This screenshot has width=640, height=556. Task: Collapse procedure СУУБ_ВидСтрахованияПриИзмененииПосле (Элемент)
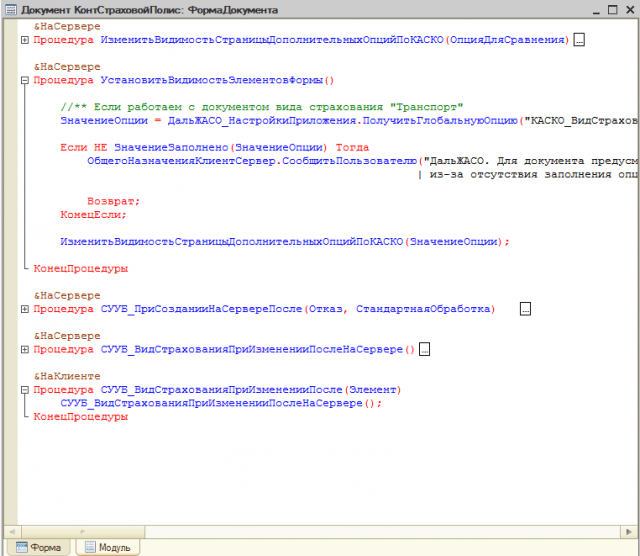[x=25, y=390]
